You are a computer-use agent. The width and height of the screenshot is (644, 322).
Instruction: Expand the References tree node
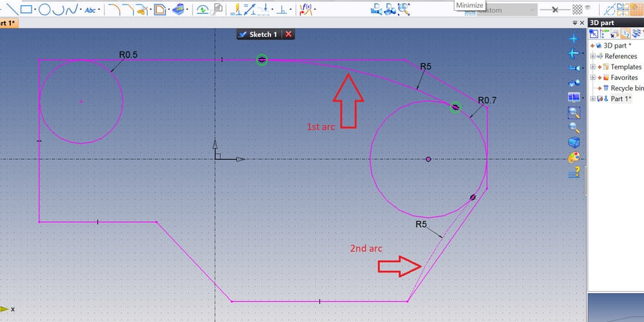pos(592,56)
